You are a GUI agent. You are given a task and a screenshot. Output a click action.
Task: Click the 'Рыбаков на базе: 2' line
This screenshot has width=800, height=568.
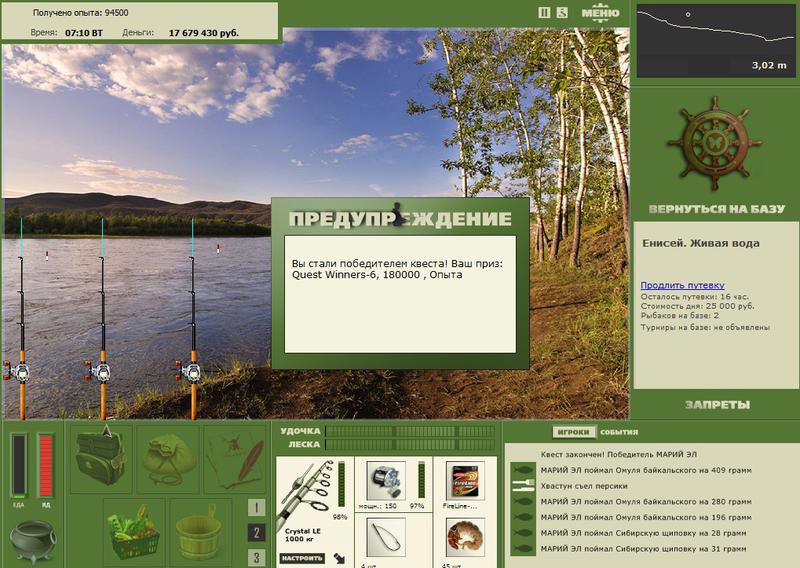pyautogui.click(x=680, y=315)
